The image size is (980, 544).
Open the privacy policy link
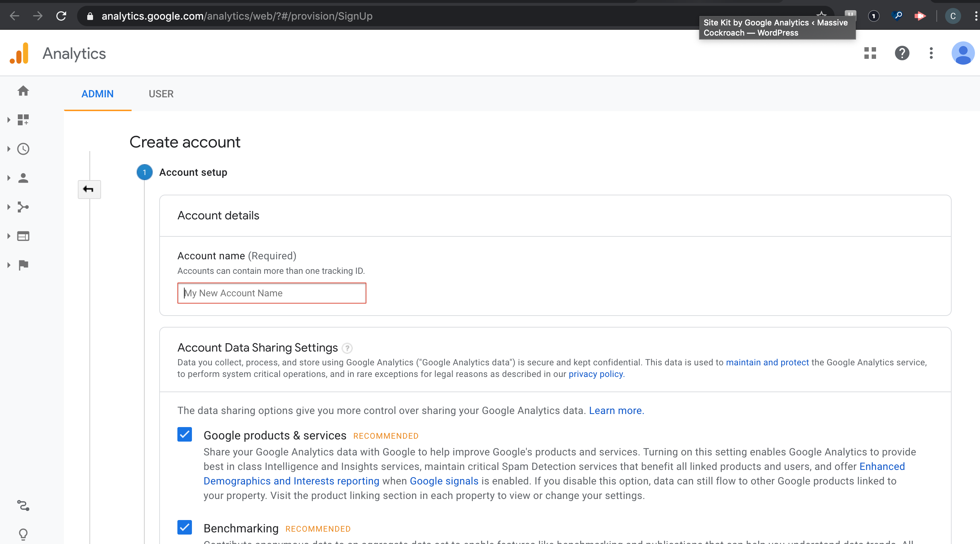[x=595, y=374]
